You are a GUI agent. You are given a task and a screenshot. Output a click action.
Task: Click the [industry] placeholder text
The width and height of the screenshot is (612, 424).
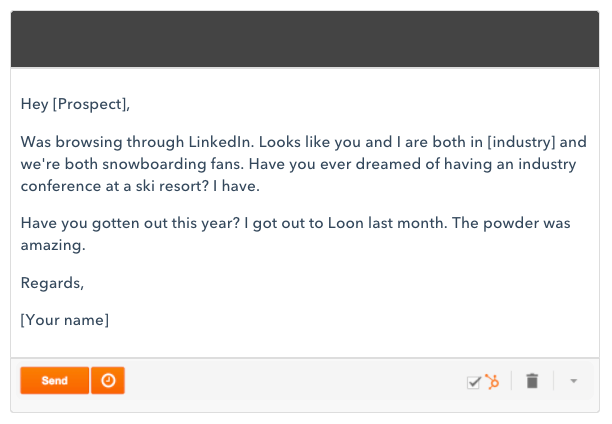[521, 142]
